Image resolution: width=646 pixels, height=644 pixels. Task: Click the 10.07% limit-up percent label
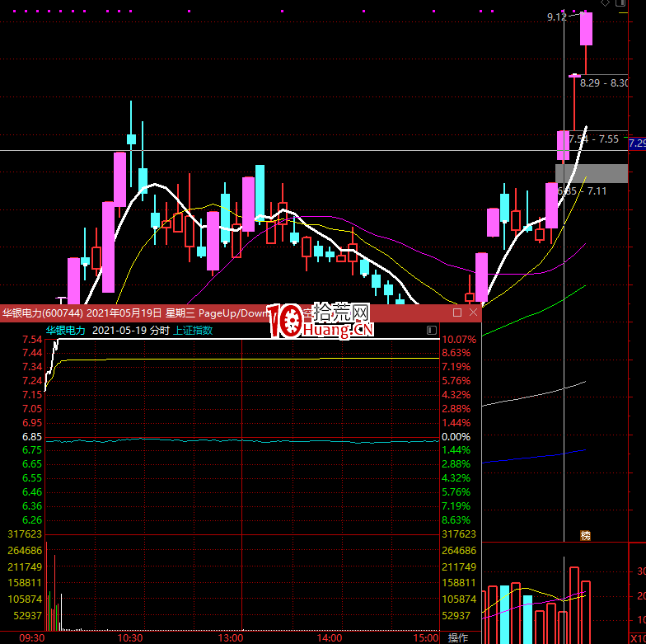tap(459, 340)
